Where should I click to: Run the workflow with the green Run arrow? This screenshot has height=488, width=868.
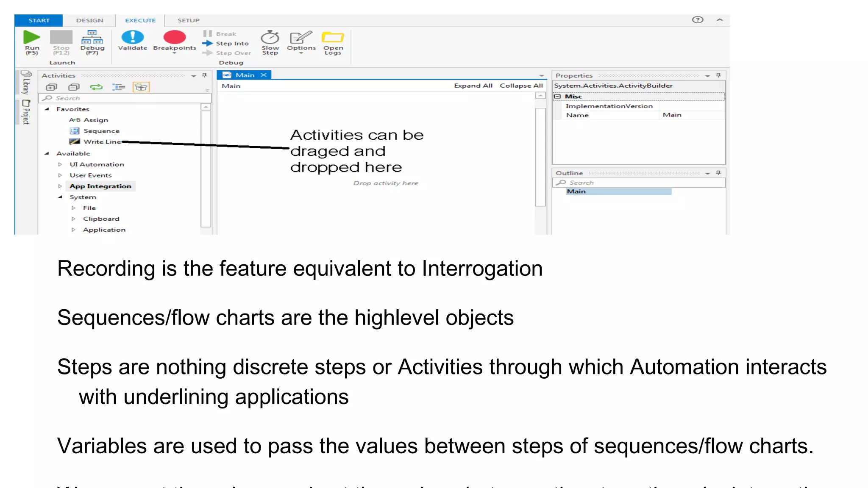pyautogui.click(x=32, y=42)
